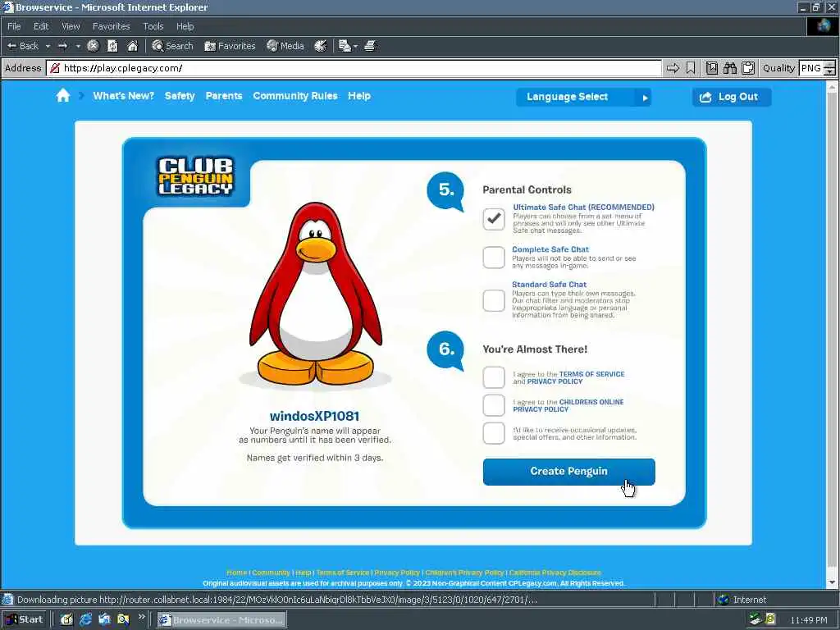This screenshot has width=840, height=630.
Task: Open the Quality PNG selector
Action: pyautogui.click(x=817, y=68)
